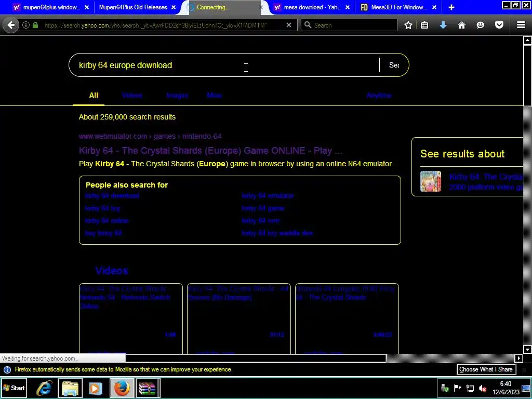Open the Anytime time filter dropdown
532x399 pixels.
379,96
